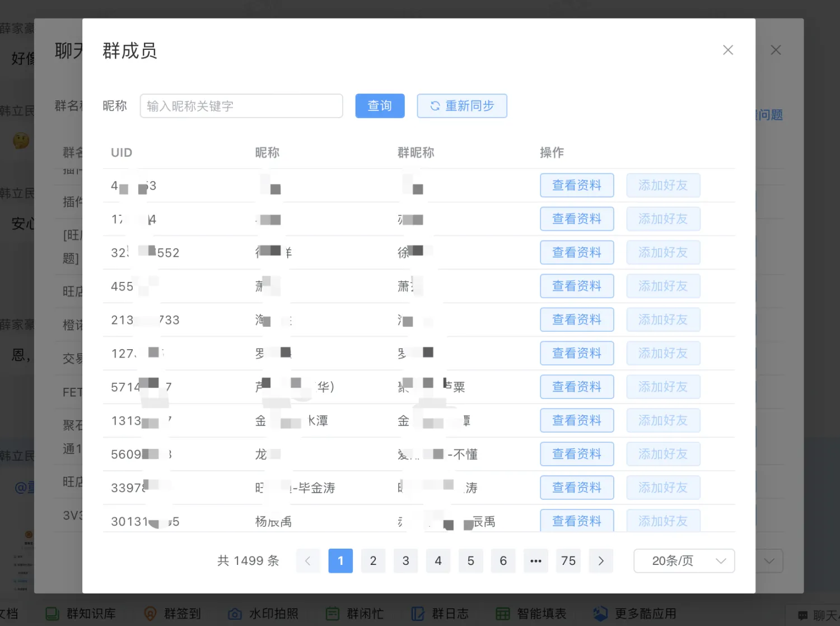View profile of row with 不懂 nickname
The image size is (840, 626).
pos(577,454)
